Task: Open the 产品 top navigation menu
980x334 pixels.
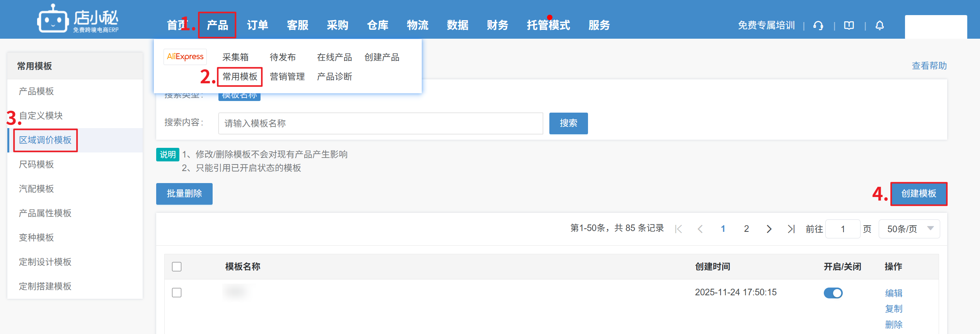Action: click(217, 25)
